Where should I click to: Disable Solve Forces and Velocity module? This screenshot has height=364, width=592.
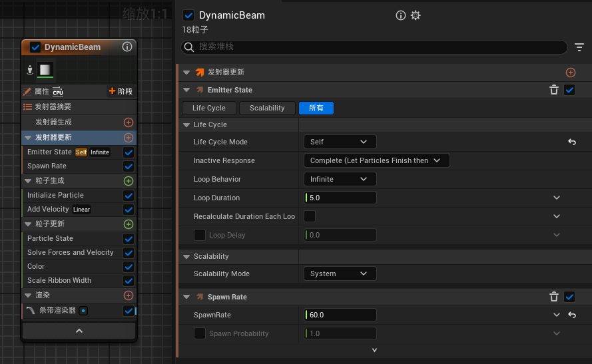[x=129, y=253]
